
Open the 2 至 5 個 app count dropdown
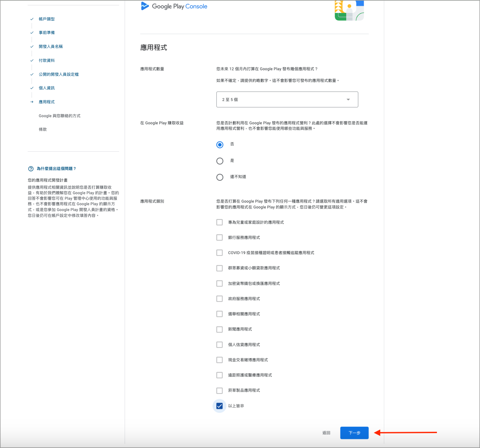pyautogui.click(x=287, y=99)
